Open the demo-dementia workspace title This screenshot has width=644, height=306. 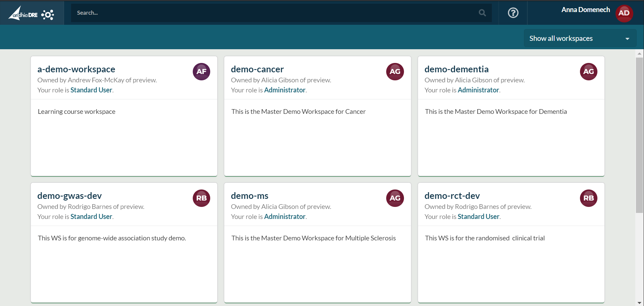[x=456, y=69]
